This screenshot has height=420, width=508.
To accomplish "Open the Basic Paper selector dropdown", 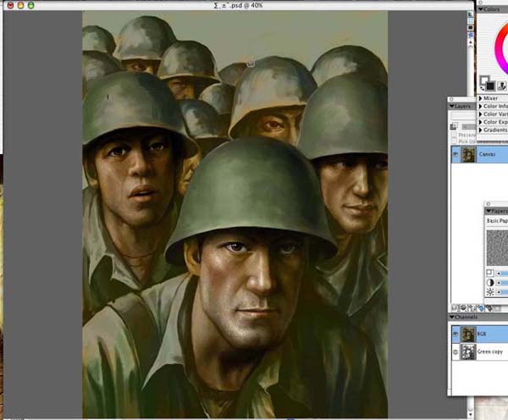I will pyautogui.click(x=497, y=221).
